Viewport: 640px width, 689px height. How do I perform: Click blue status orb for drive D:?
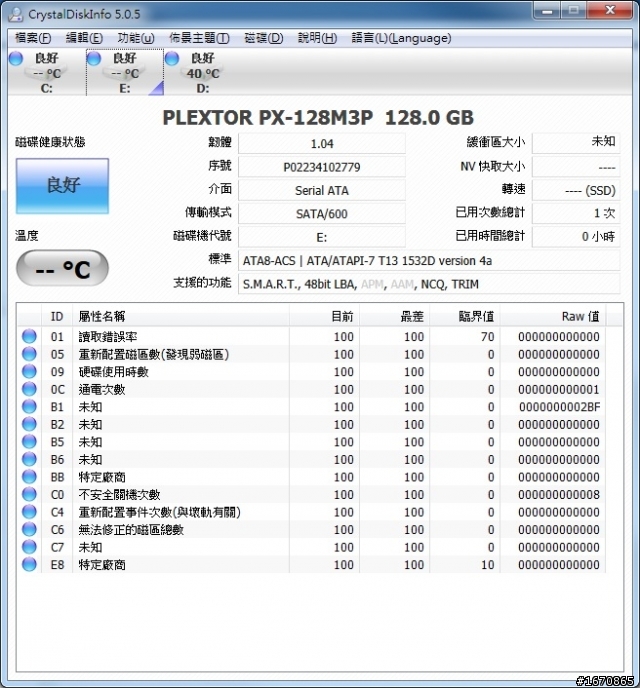(x=172, y=58)
